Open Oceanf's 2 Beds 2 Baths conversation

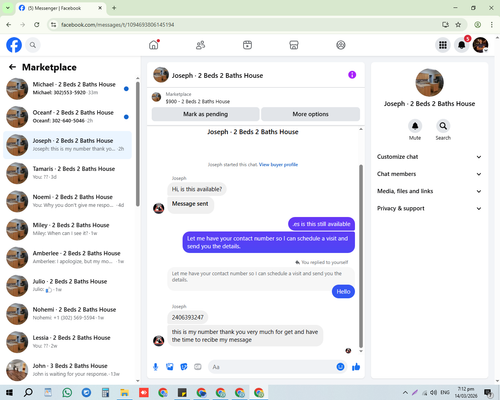coord(68,117)
